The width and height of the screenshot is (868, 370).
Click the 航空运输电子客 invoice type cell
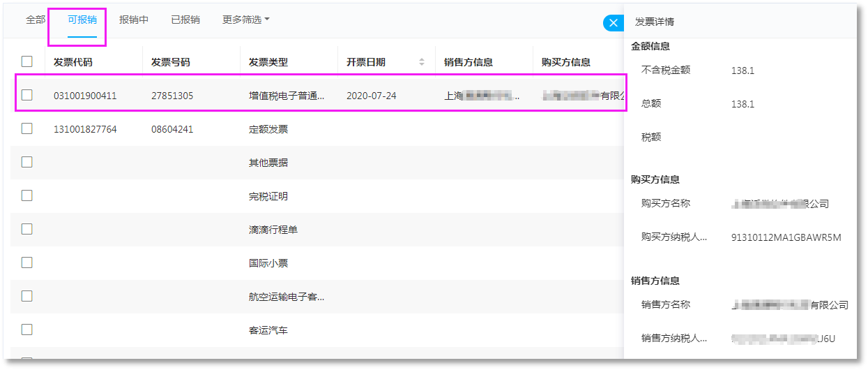(x=287, y=297)
